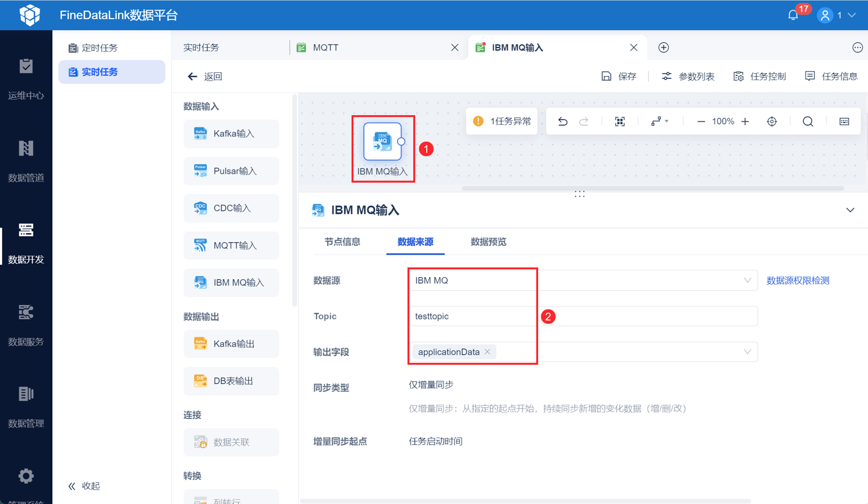
Task: View the 1任务异常 warning
Action: [502, 121]
